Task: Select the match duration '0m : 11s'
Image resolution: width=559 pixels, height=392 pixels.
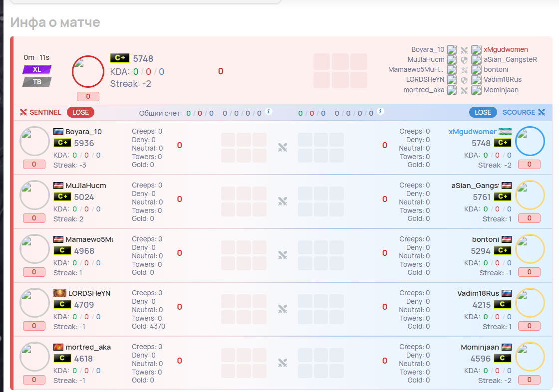Action: click(36, 57)
